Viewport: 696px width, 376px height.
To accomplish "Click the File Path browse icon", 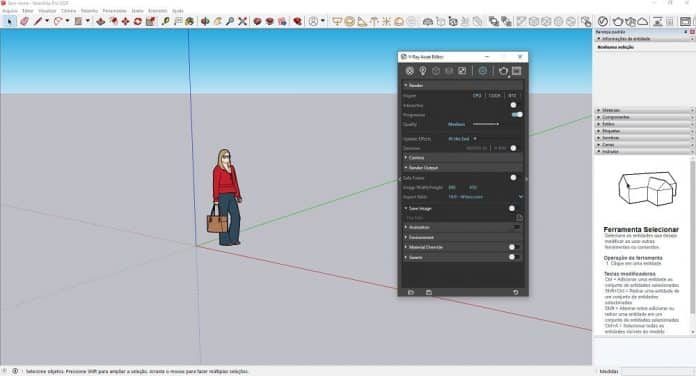I will [519, 218].
